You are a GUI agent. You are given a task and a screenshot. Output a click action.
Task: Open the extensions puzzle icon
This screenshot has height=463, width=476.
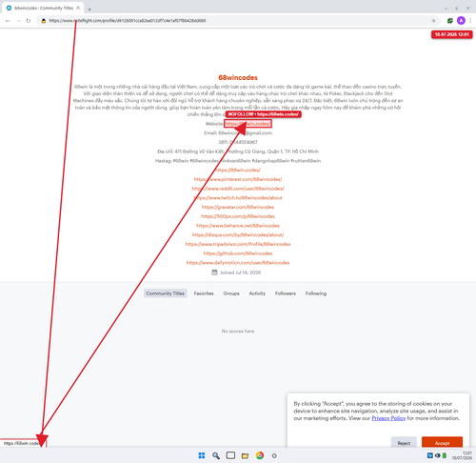pos(450,21)
